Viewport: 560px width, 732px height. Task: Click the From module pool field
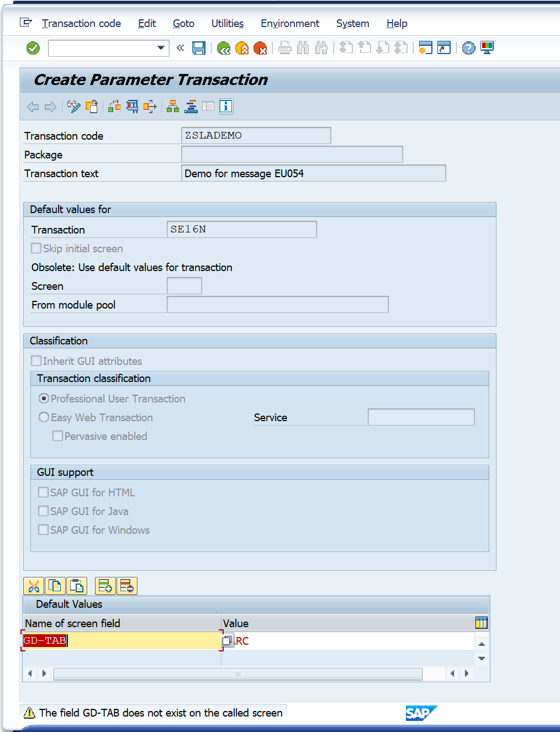coord(278,304)
